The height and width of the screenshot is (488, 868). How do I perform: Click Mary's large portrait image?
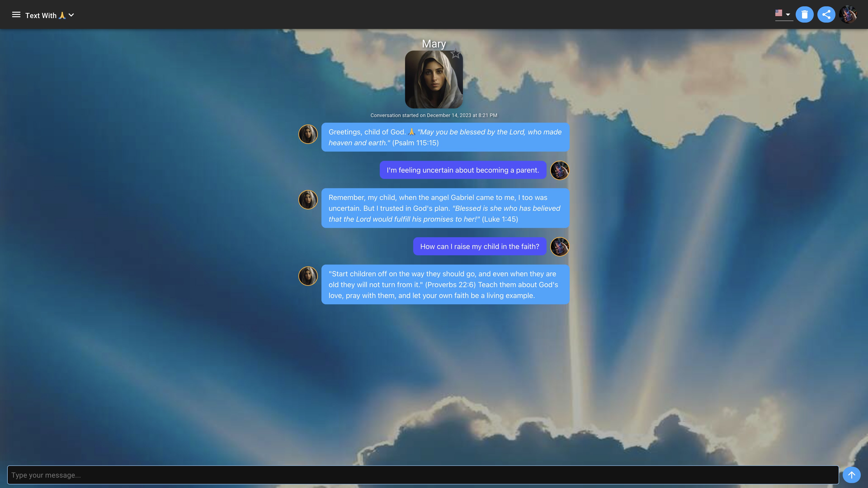434,80
